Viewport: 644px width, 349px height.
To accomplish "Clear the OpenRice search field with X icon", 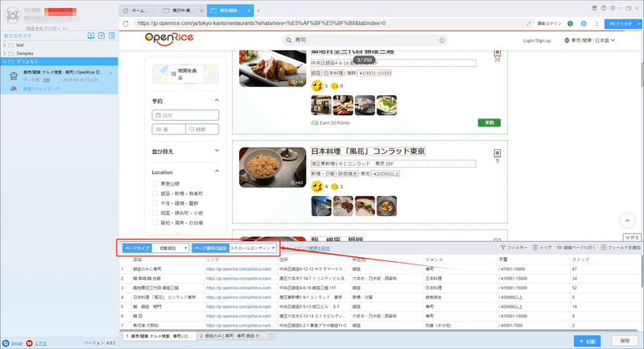I will [x=442, y=40].
